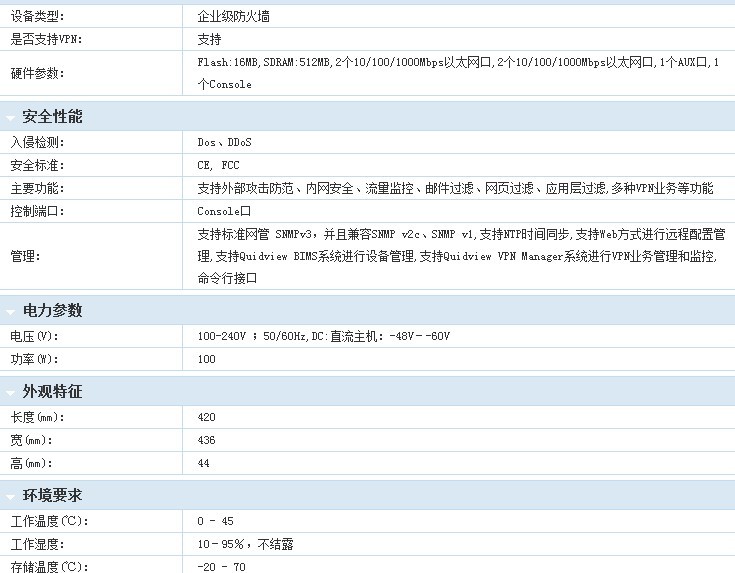Collapse the 电力参数 section arrow

[x=10, y=312]
